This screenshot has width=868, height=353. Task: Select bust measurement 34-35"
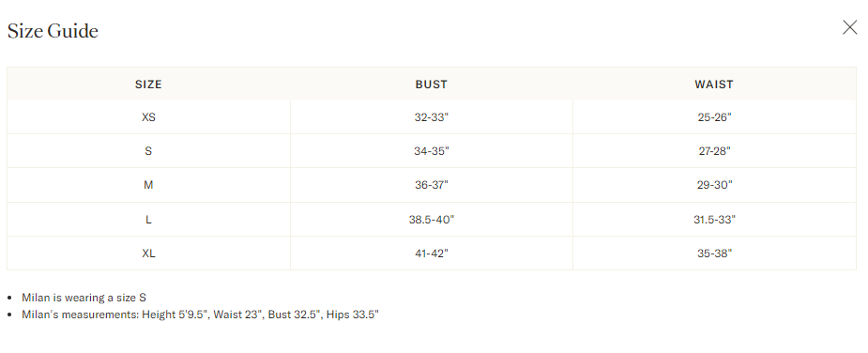[432, 151]
